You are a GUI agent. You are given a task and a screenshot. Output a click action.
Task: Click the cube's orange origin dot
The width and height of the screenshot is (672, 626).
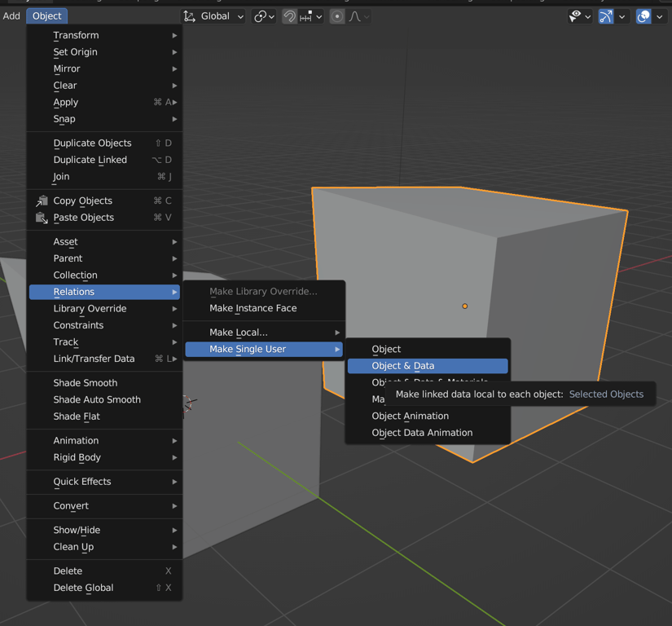tap(465, 306)
